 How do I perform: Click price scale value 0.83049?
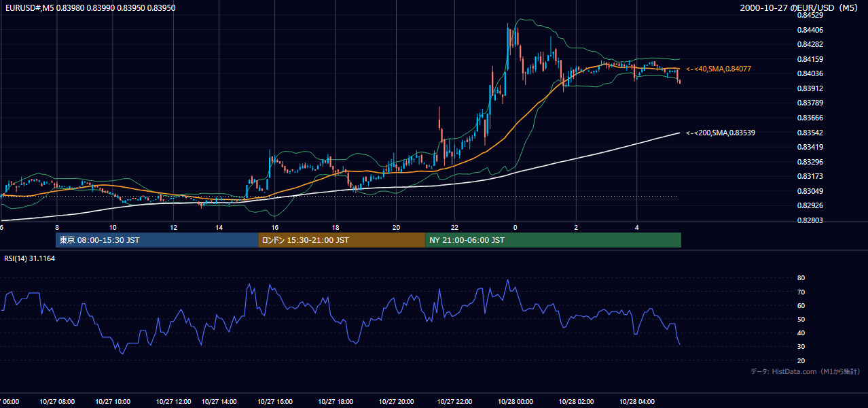(x=810, y=191)
